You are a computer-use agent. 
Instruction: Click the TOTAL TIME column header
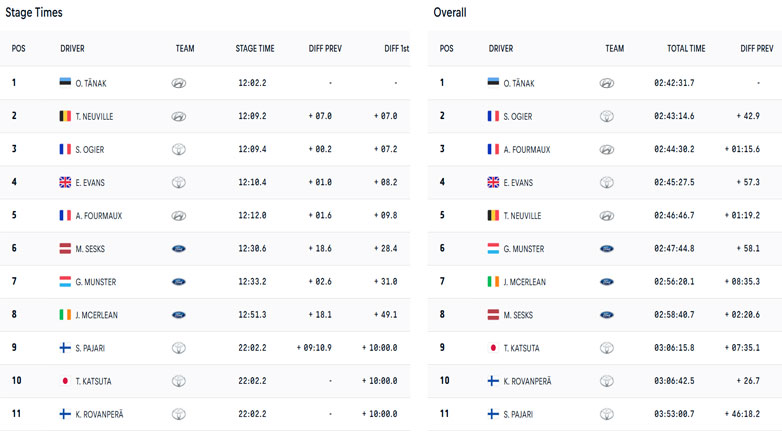pyautogui.click(x=686, y=48)
